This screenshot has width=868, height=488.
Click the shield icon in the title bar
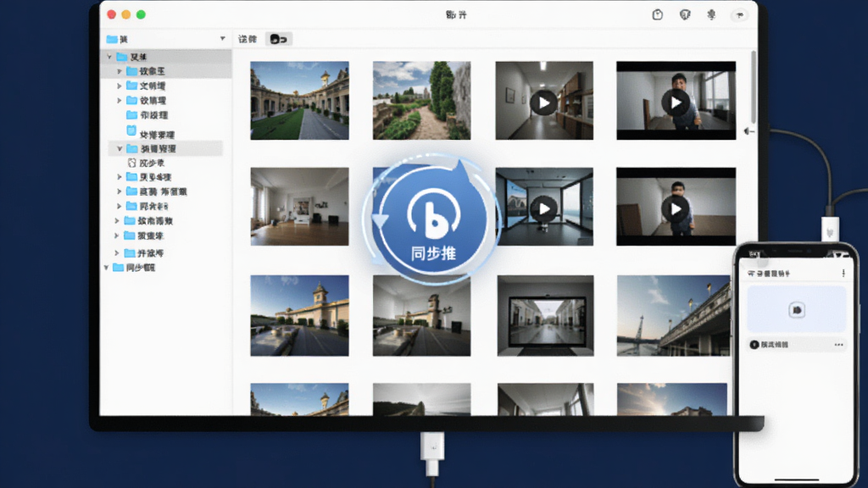(x=685, y=15)
